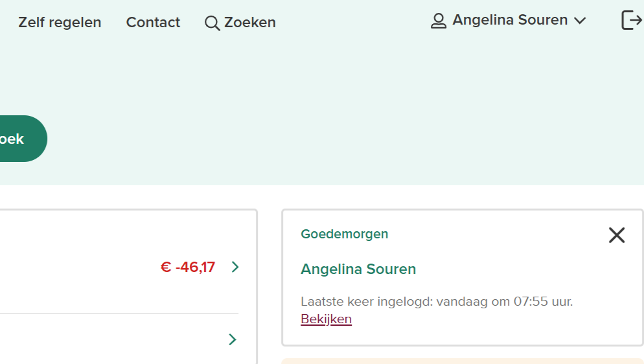Screen dimensions: 644x364
Task: Click the magnifying glass search icon
Action: click(212, 23)
